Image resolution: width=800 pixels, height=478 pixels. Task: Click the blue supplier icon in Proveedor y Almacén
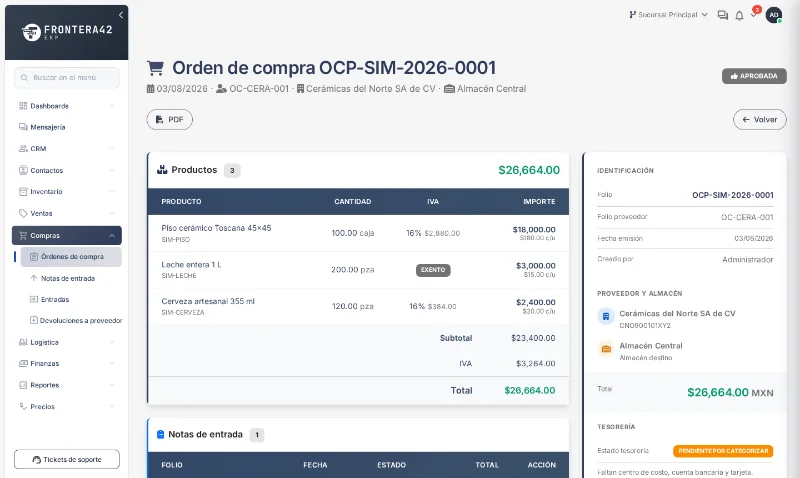click(606, 316)
